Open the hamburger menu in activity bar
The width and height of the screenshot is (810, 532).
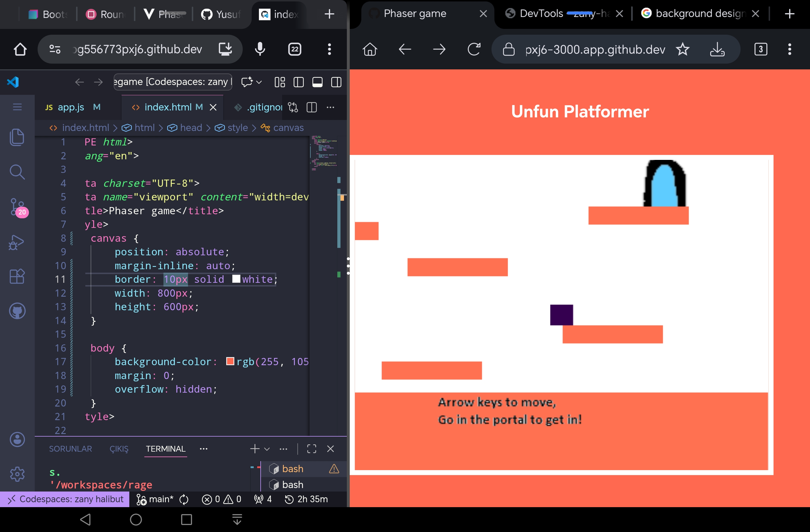[x=17, y=107]
